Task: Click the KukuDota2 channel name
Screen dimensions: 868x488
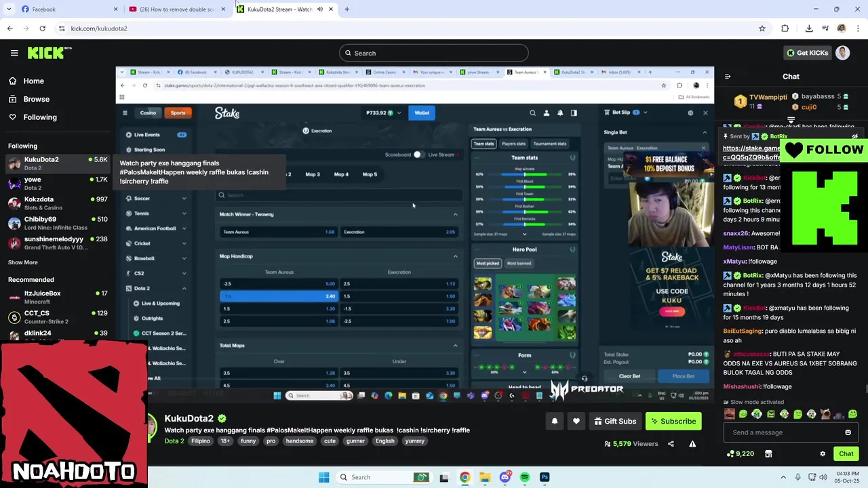Action: (189, 418)
